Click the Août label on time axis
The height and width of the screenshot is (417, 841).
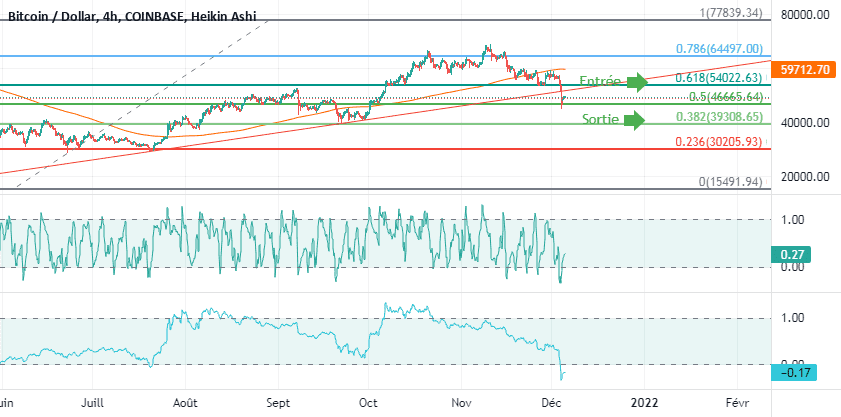(x=185, y=403)
